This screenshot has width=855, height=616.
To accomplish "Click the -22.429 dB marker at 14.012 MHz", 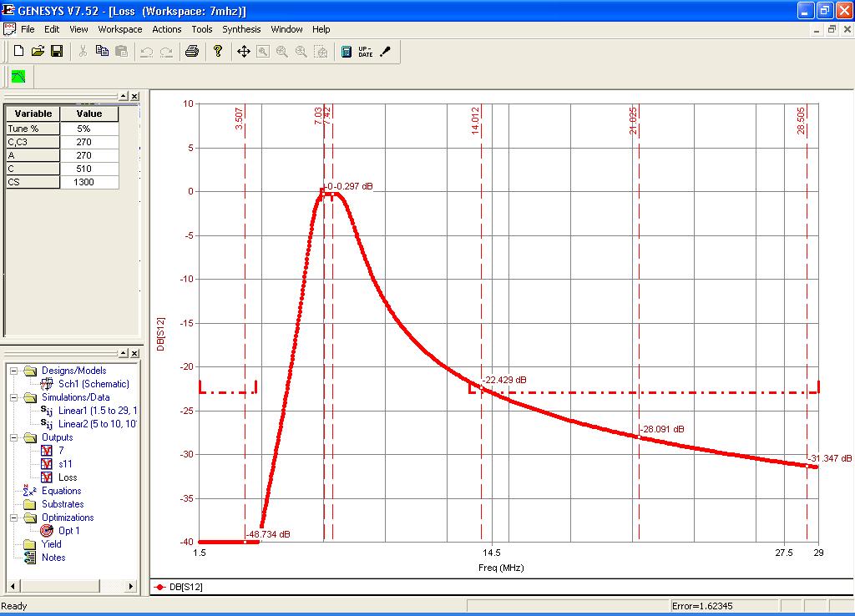I will point(482,388).
